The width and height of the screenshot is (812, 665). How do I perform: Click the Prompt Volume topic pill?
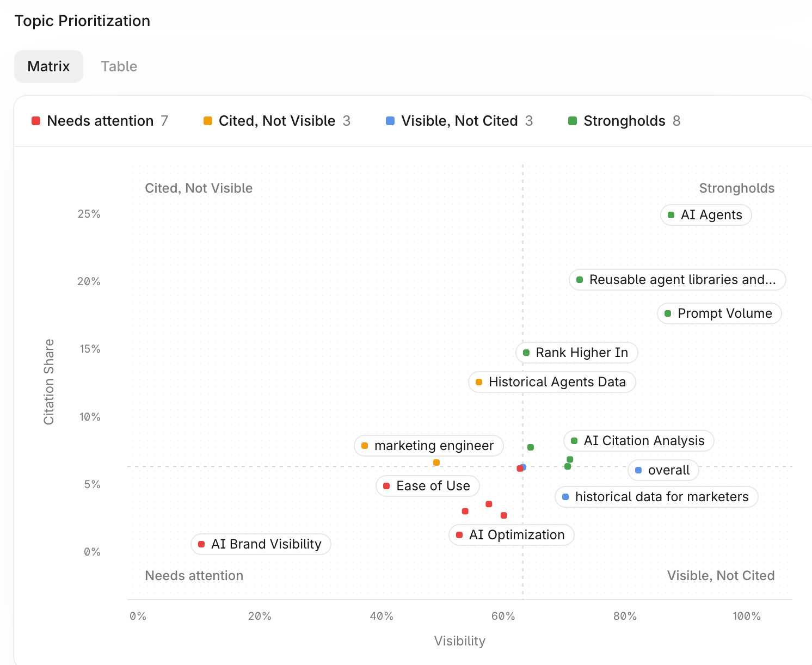[719, 313]
